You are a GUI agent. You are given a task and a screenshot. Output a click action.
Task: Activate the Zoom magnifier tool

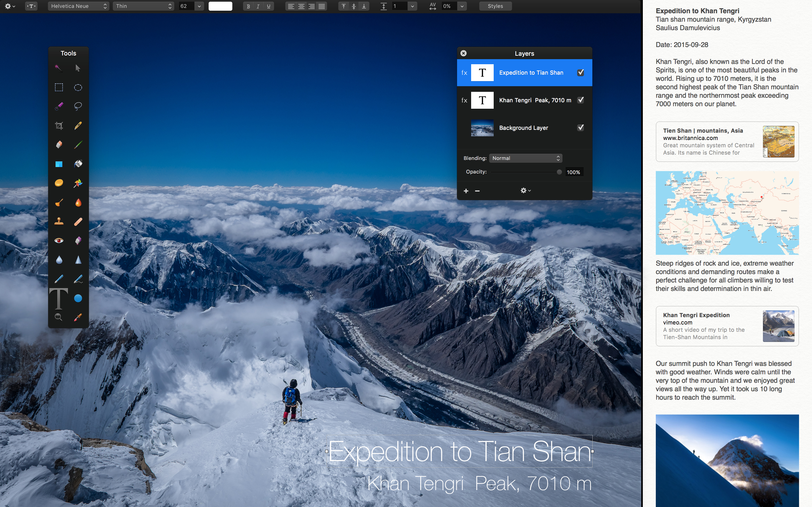click(x=58, y=317)
